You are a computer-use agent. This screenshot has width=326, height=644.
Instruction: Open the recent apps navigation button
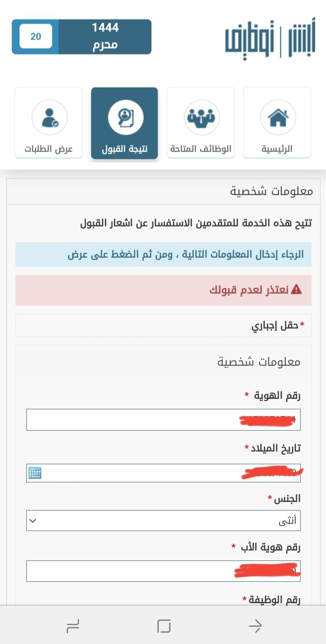73,627
